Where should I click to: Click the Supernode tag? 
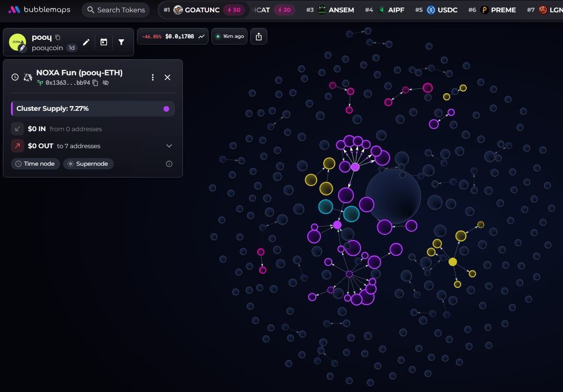(x=88, y=164)
